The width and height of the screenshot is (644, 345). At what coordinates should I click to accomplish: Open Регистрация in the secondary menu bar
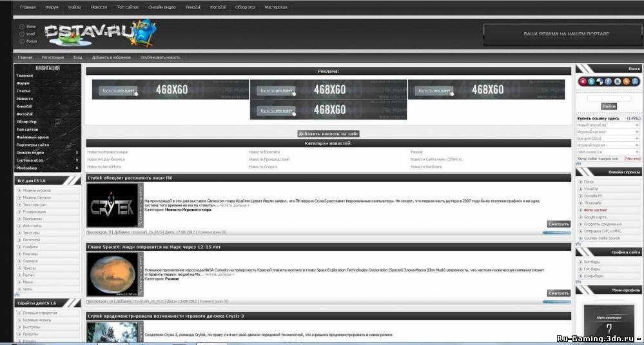53,57
